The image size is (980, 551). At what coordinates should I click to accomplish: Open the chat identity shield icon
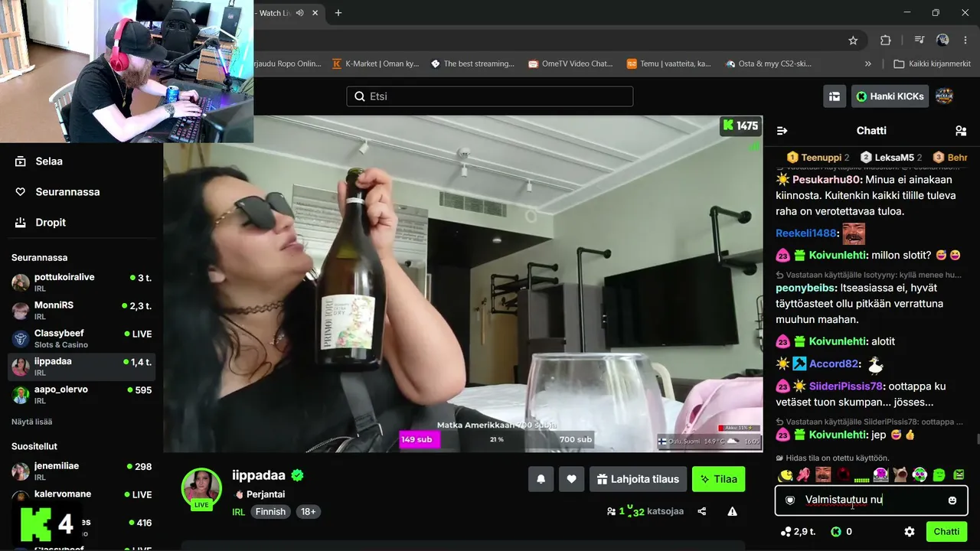click(x=791, y=500)
